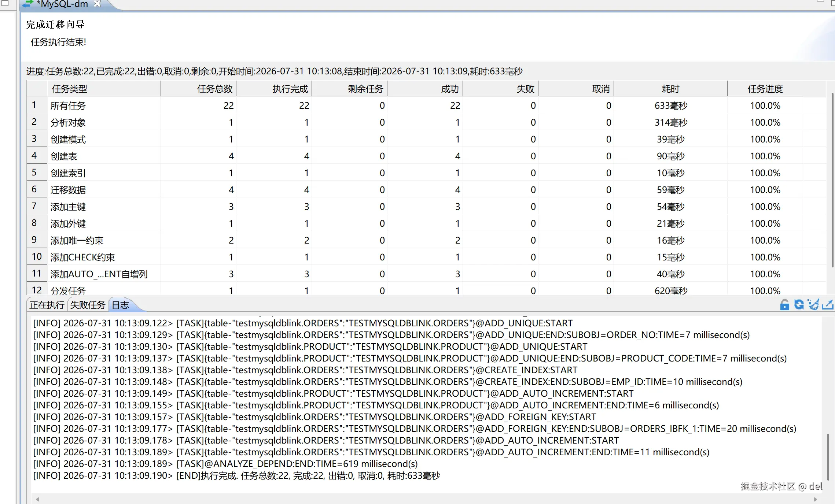
Task: Switch to the 正在执行 tab
Action: [x=47, y=305]
